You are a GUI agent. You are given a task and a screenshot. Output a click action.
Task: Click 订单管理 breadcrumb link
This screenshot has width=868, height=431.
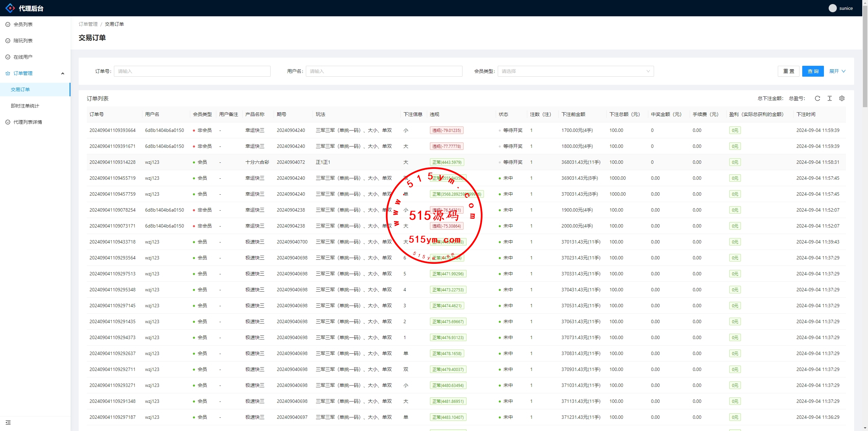point(88,24)
